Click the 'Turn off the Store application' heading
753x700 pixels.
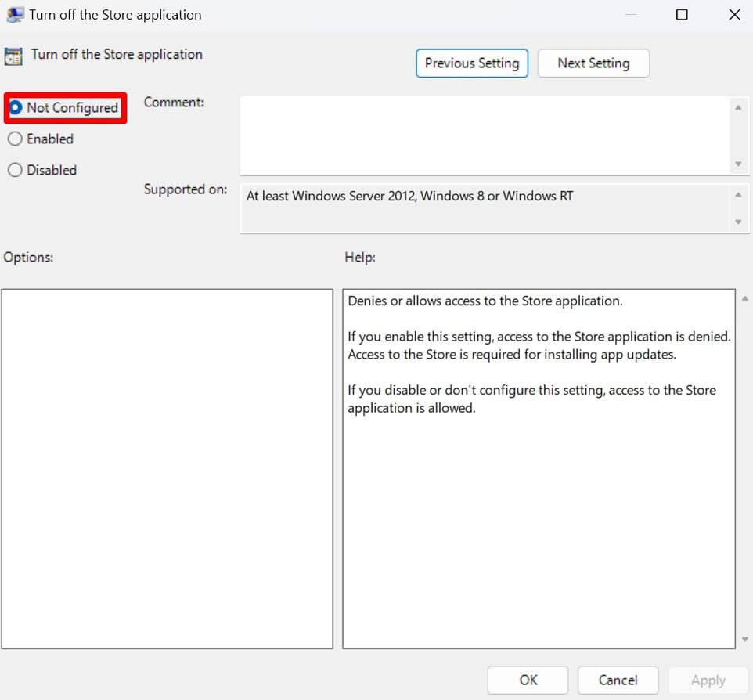117,54
